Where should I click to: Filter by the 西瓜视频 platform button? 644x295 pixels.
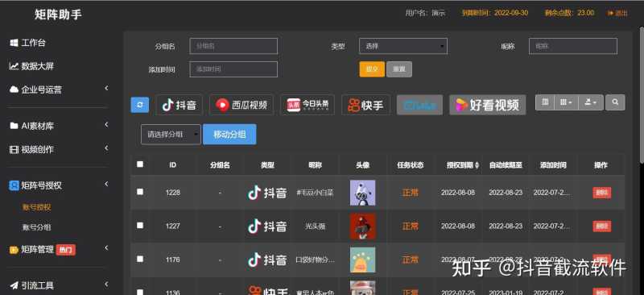242,105
